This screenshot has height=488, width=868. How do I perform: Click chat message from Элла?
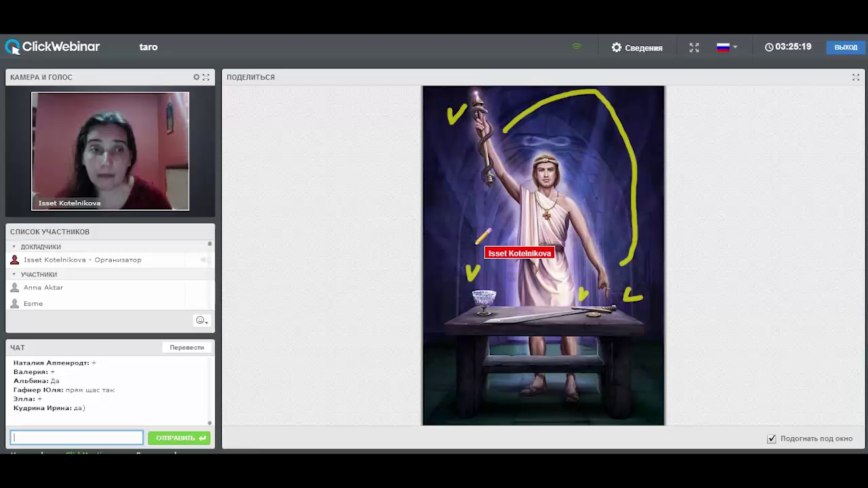point(28,399)
